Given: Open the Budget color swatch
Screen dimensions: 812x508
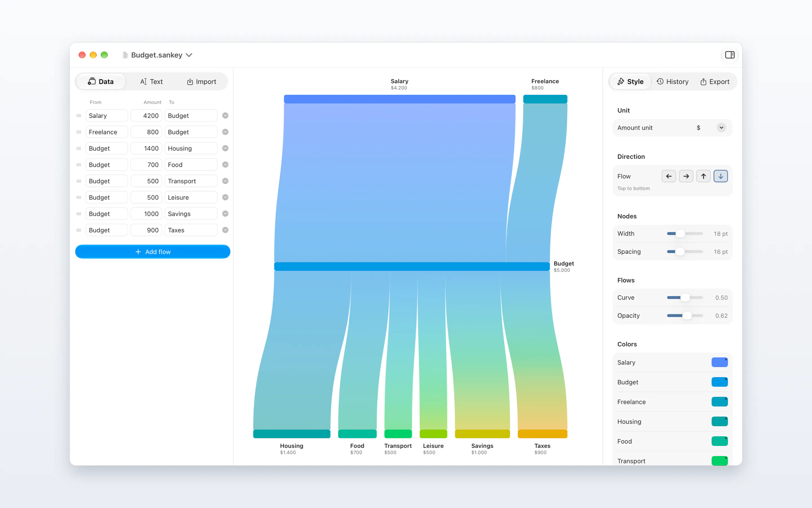Looking at the screenshot, I should [720, 382].
